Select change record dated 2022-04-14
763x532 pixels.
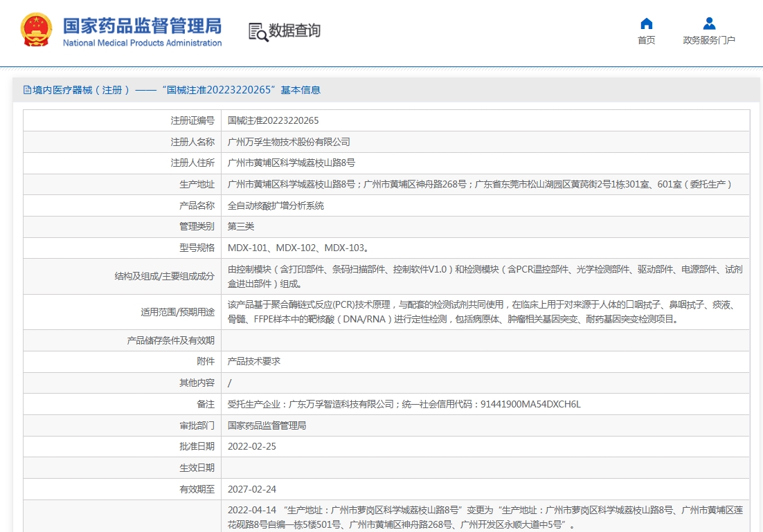tap(485, 517)
